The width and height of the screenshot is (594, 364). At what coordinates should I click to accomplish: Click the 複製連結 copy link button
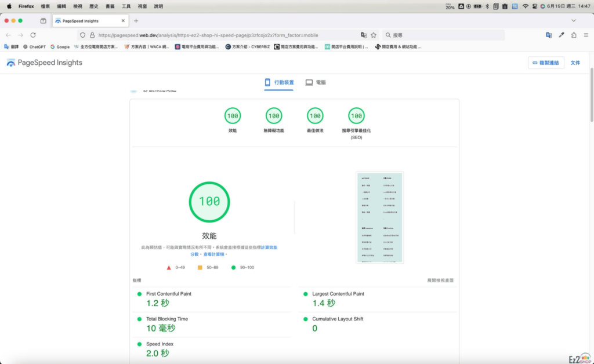click(x=546, y=63)
